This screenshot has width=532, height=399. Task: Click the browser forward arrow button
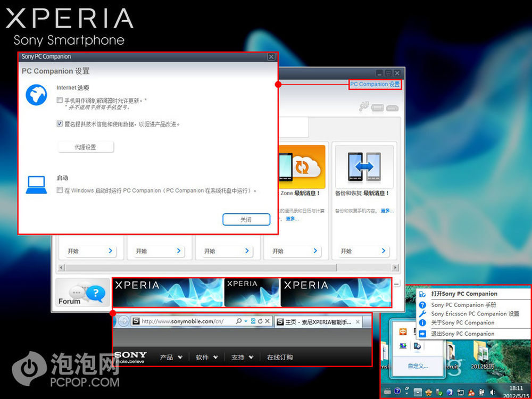(123, 321)
